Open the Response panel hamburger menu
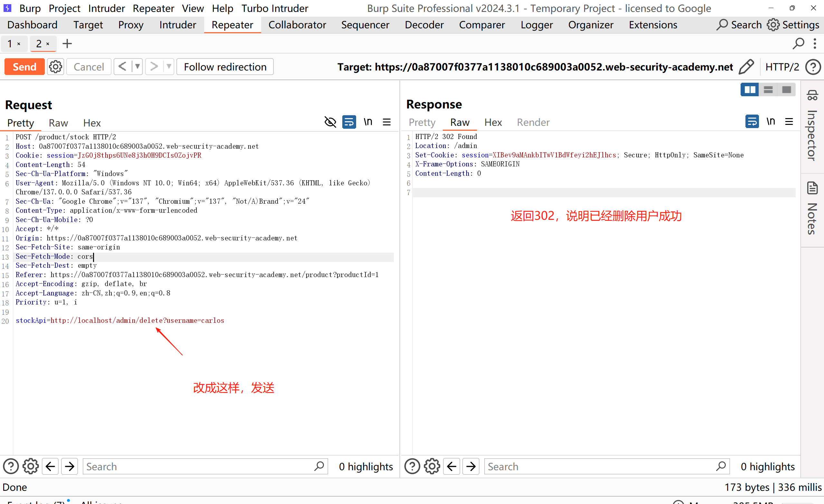This screenshot has width=824, height=504. pyautogui.click(x=789, y=121)
